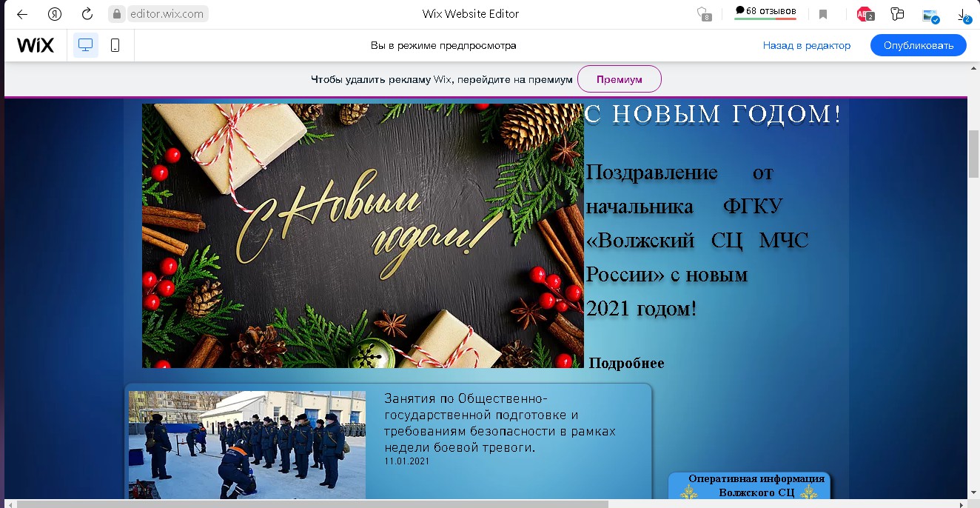Click the horizontal scrollbar thumb

312,504
